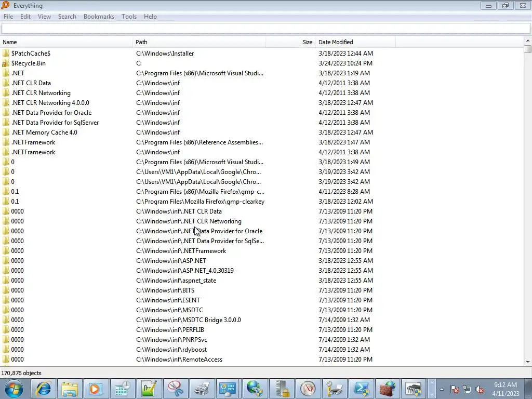Open the printer with key taskbar icon
Image resolution: width=532 pixels, height=399 pixels.
point(335,389)
